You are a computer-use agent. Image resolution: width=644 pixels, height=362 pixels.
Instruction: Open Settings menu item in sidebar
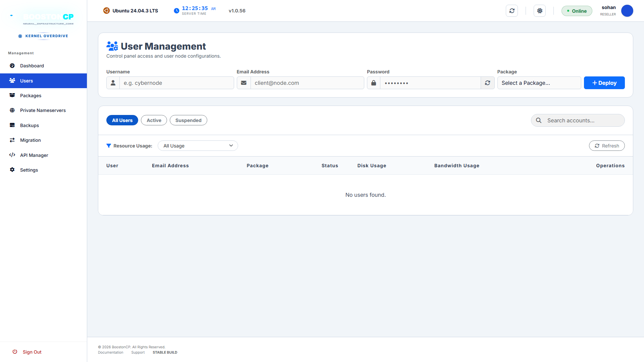pyautogui.click(x=44, y=170)
